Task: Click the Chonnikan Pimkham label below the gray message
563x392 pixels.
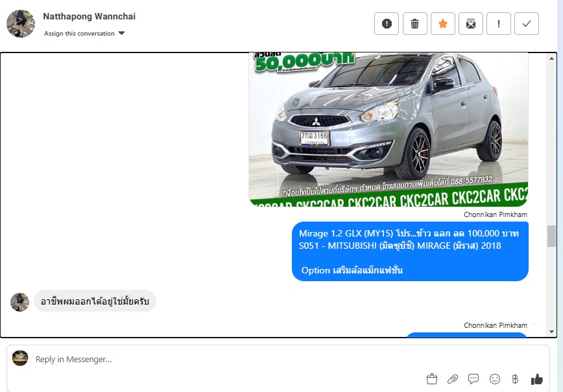Action: pyautogui.click(x=496, y=325)
